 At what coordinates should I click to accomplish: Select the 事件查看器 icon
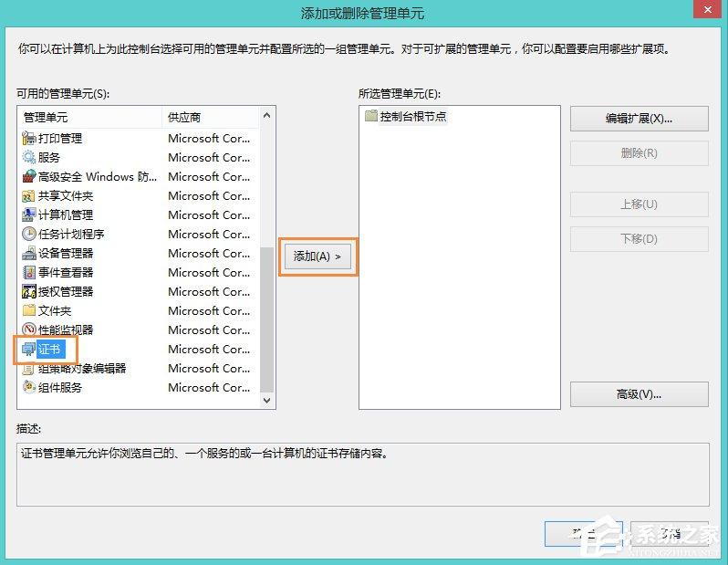click(29, 272)
